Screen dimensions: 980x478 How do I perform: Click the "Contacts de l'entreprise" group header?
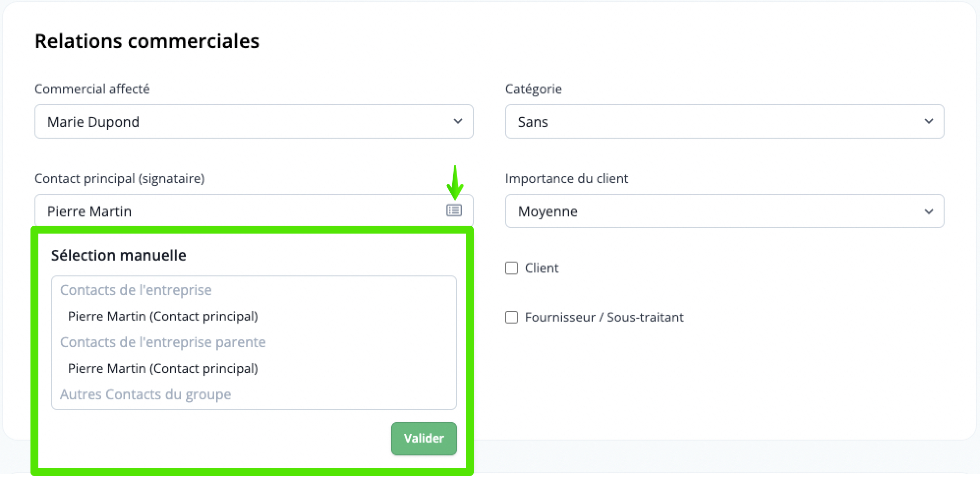[136, 290]
